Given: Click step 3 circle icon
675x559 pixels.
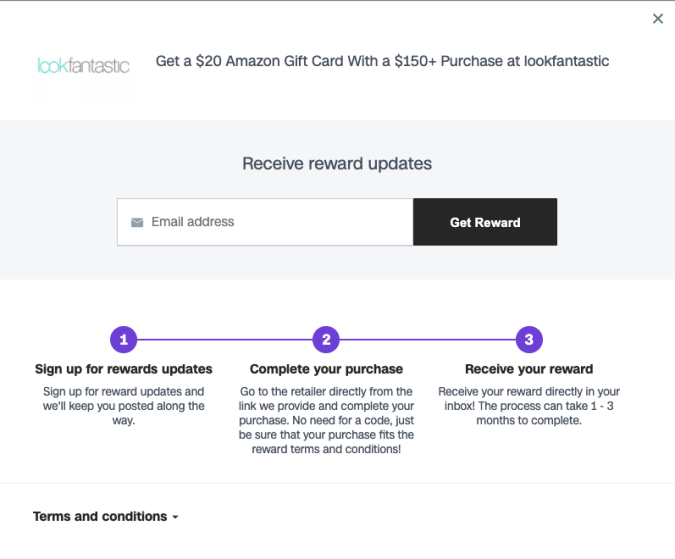Looking at the screenshot, I should (x=529, y=339).
